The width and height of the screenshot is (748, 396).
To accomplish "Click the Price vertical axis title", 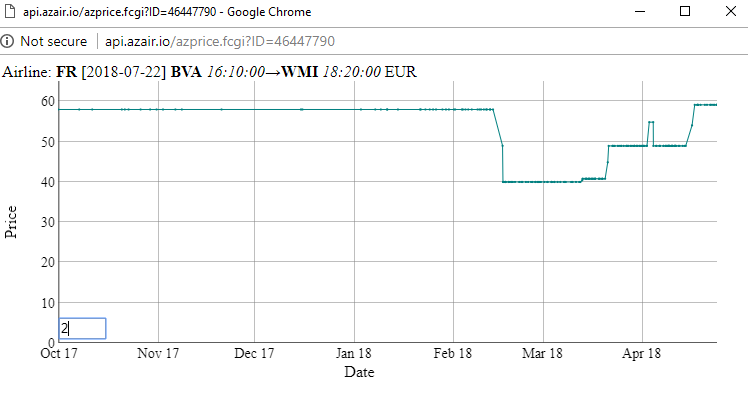I will [x=10, y=222].
